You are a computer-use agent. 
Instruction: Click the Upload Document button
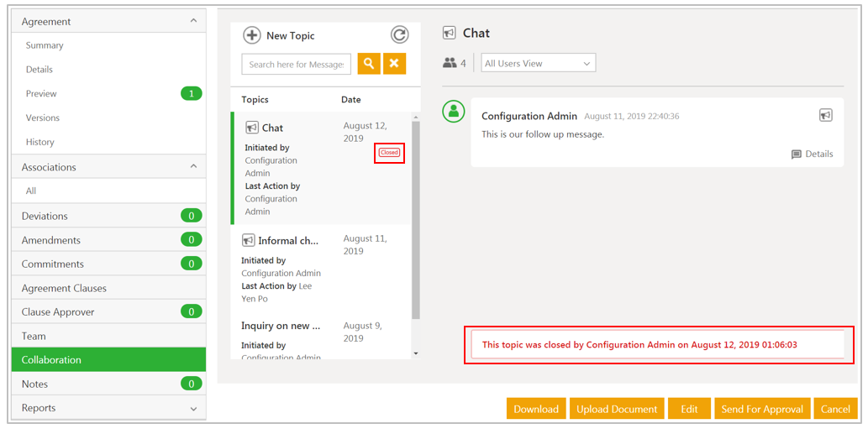click(x=616, y=409)
